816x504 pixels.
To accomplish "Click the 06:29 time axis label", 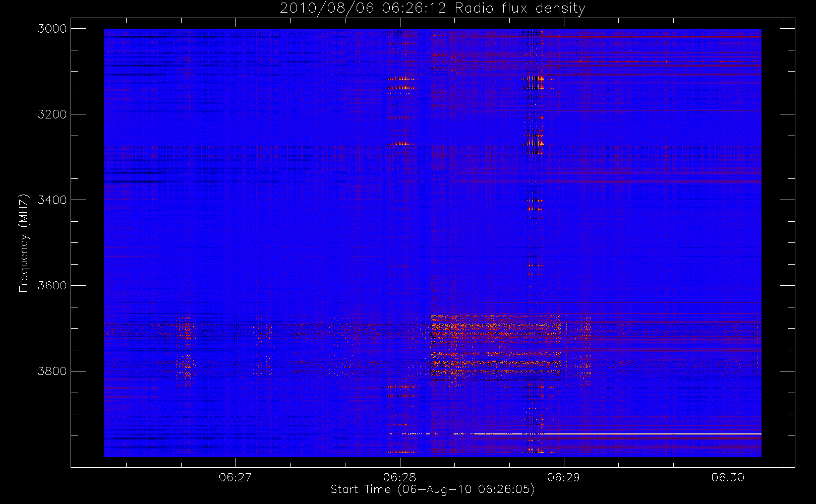I will tap(564, 477).
